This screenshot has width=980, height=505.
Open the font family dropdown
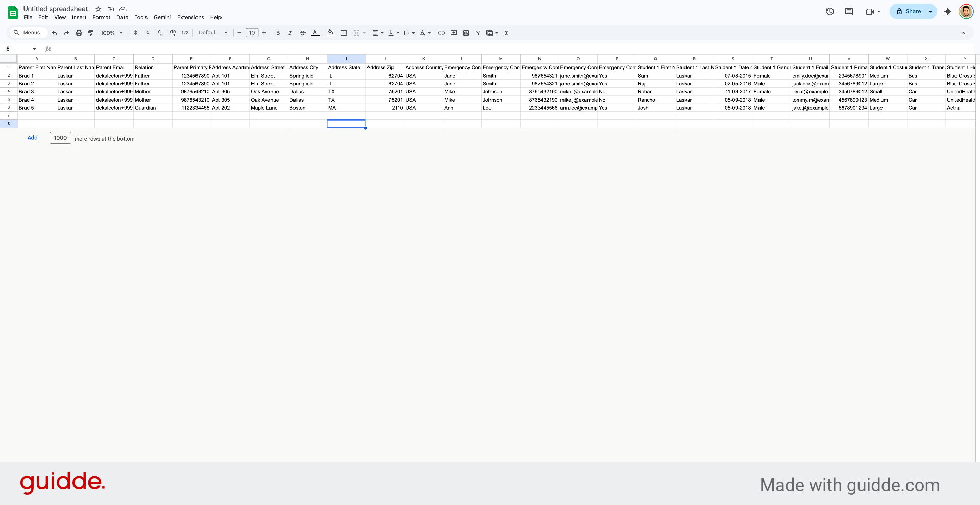pos(213,33)
